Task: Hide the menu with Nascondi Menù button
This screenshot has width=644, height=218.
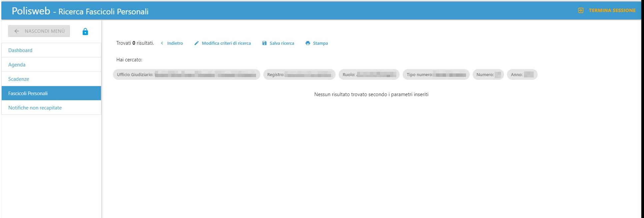Action: [39, 31]
